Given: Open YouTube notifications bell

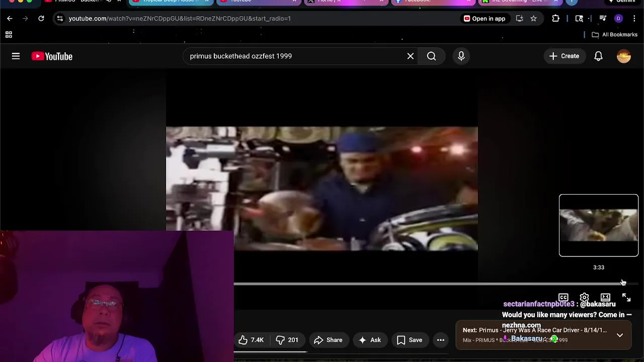Looking at the screenshot, I should point(598,56).
